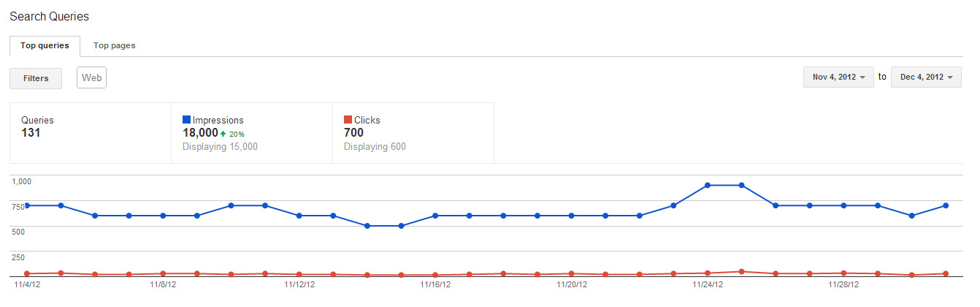
Task: Click the first blue data point on 11/4/12
Action: 27,205
